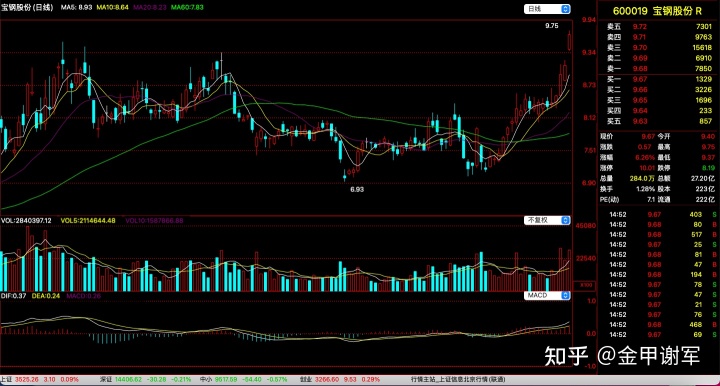
Task: Click the 最高 9.75 field
Action: click(686, 147)
